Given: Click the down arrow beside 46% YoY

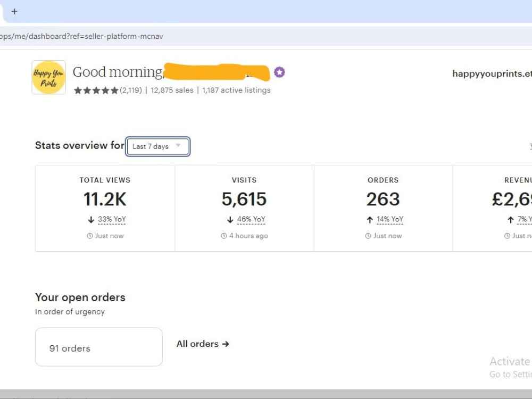Looking at the screenshot, I should click(x=230, y=220).
